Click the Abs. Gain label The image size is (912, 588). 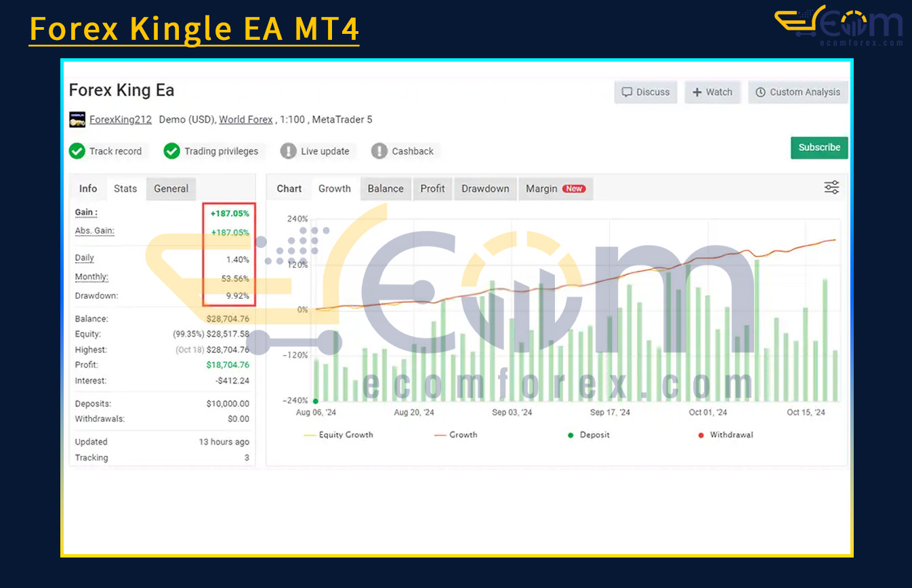click(95, 231)
